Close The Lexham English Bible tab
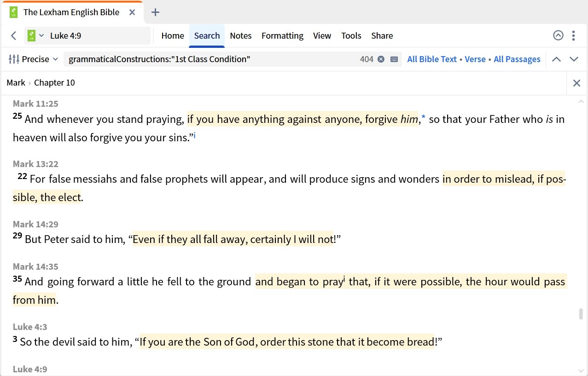Screen dimensions: 588x376 point(132,12)
